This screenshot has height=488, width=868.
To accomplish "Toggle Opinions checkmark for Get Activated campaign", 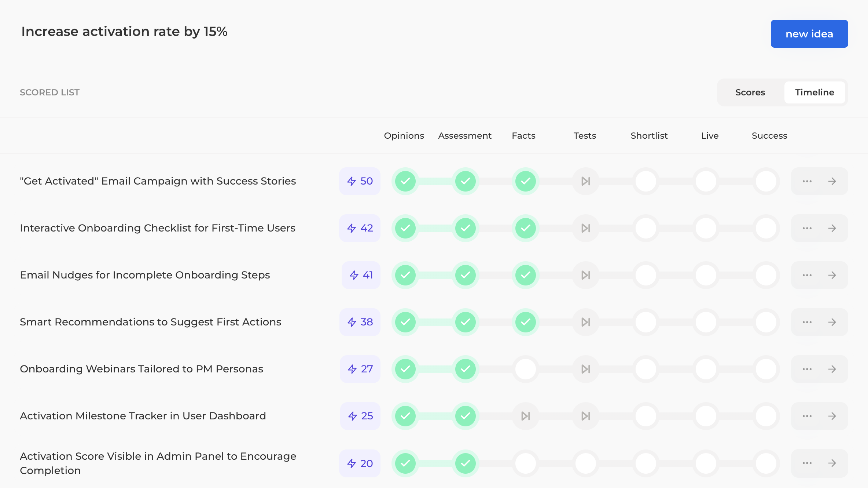I will point(405,181).
